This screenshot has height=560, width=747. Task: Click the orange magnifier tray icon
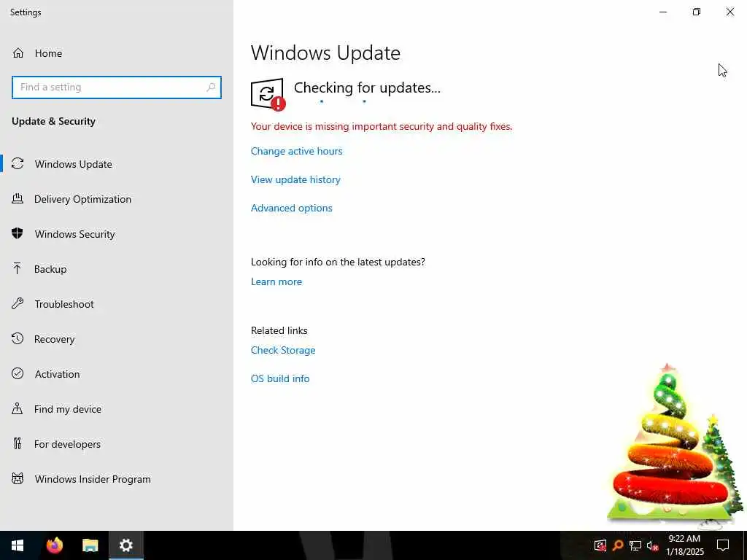pyautogui.click(x=618, y=545)
